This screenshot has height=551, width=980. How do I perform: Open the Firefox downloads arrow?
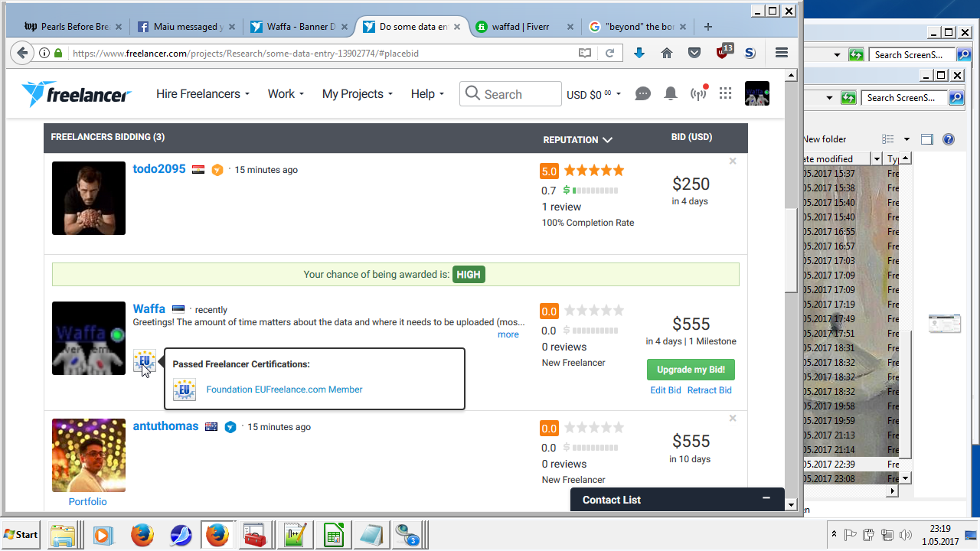tap(639, 53)
